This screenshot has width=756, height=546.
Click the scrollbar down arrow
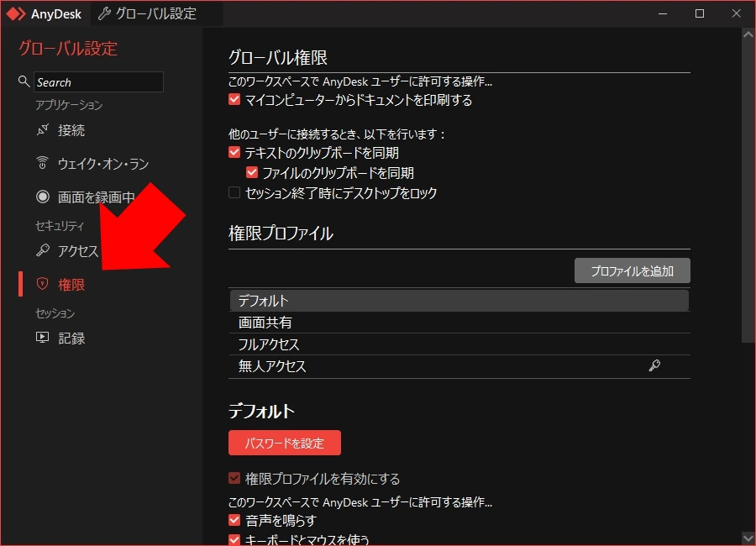[748, 538]
